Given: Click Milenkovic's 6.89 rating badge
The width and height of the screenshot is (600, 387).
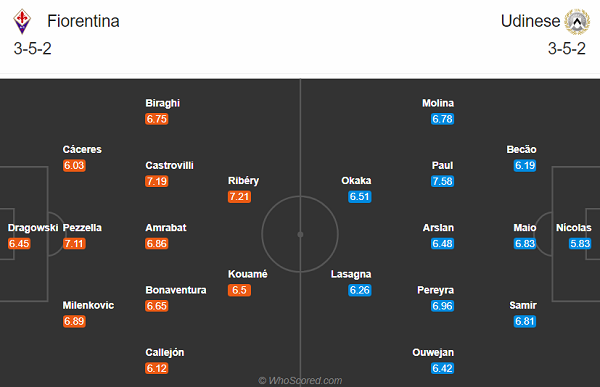Looking at the screenshot, I should pyautogui.click(x=74, y=321).
